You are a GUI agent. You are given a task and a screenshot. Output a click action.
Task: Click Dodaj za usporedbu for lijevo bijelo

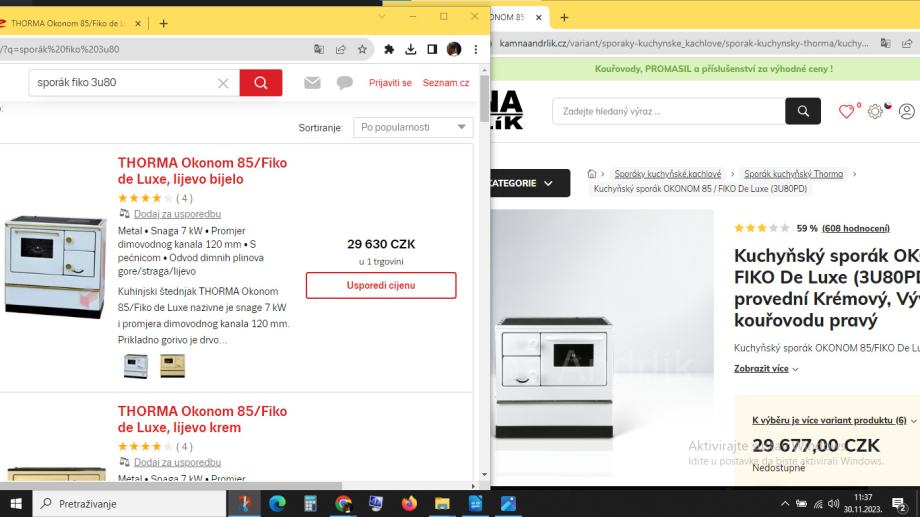point(177,214)
